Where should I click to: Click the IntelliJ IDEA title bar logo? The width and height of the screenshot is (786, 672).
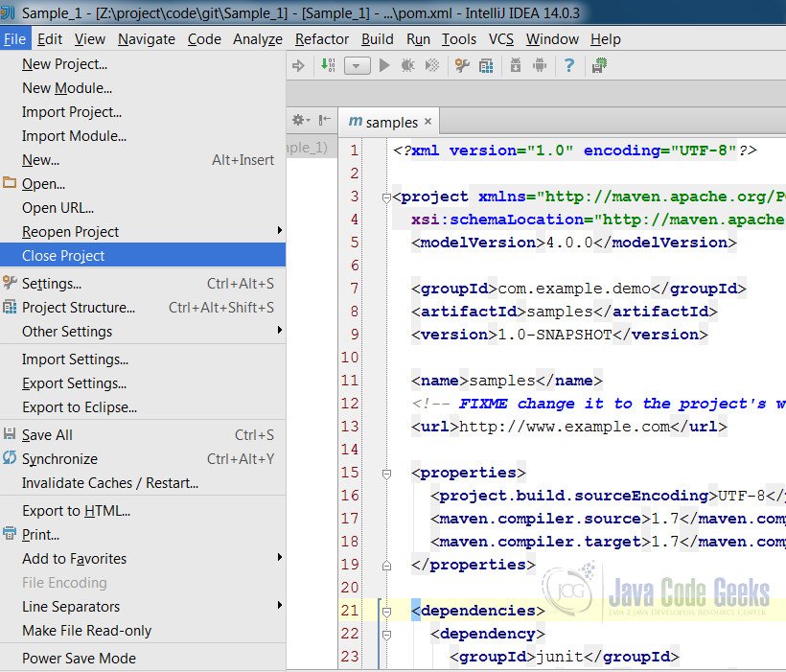[8, 12]
